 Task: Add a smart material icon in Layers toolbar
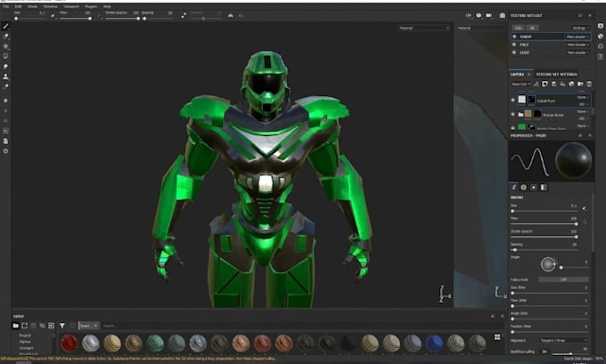point(571,84)
